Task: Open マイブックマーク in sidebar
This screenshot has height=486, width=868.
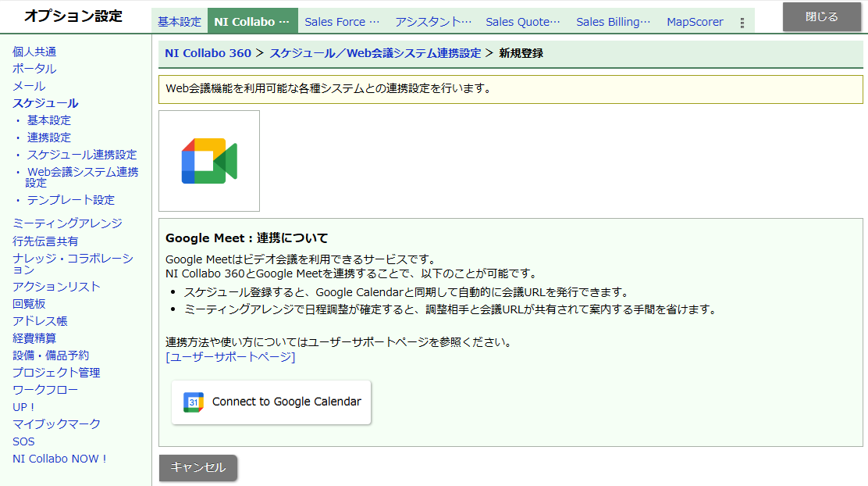Action: (x=56, y=424)
